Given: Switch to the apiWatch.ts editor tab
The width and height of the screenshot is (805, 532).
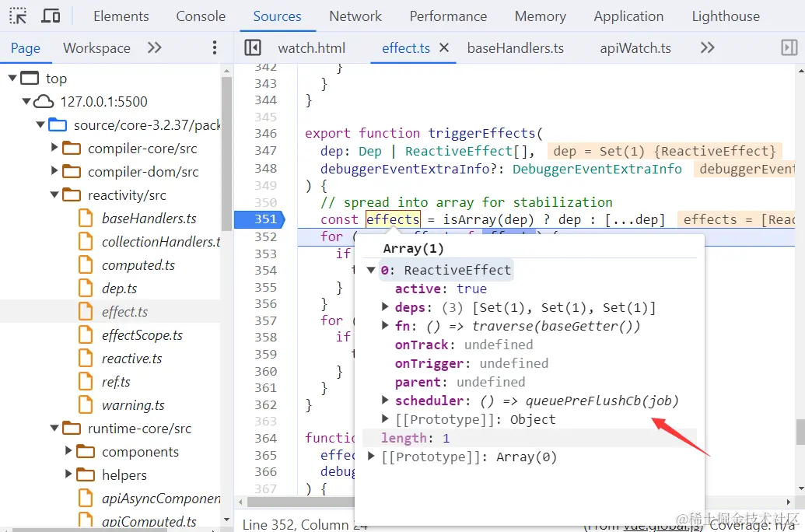Looking at the screenshot, I should point(635,48).
